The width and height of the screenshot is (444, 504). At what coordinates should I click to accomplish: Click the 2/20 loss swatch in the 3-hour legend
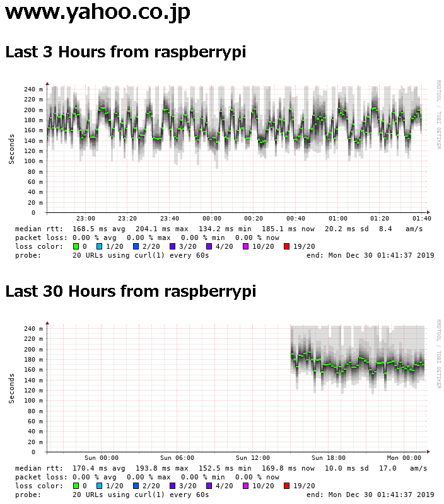click(x=136, y=246)
